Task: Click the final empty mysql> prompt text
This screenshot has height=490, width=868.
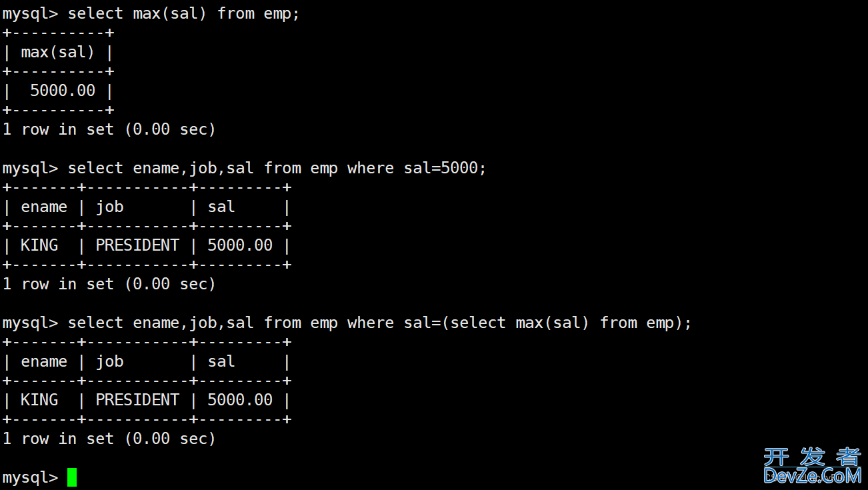Action: click(30, 477)
